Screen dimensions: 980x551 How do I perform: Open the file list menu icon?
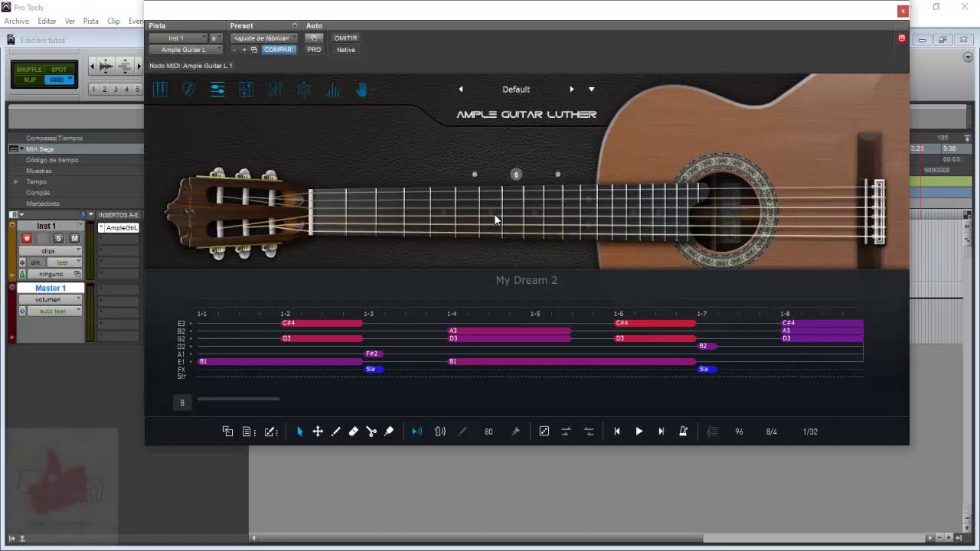click(249, 432)
